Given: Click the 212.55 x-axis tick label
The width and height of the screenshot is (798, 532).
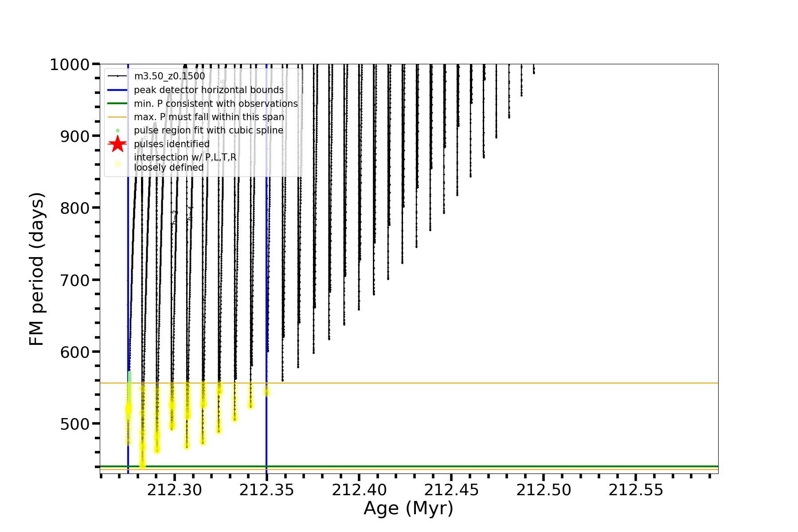Looking at the screenshot, I should pyautogui.click(x=636, y=490).
